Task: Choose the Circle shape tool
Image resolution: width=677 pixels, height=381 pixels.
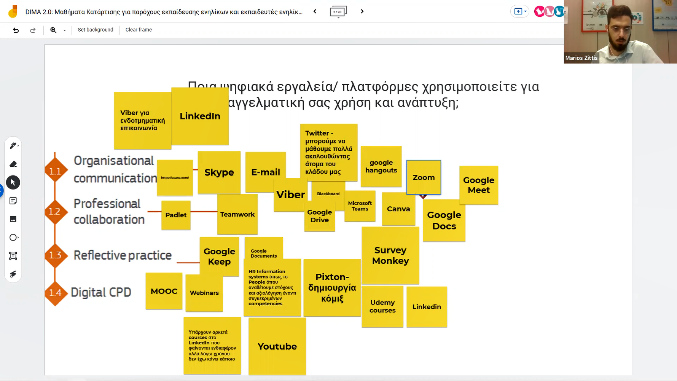Action: click(x=13, y=238)
